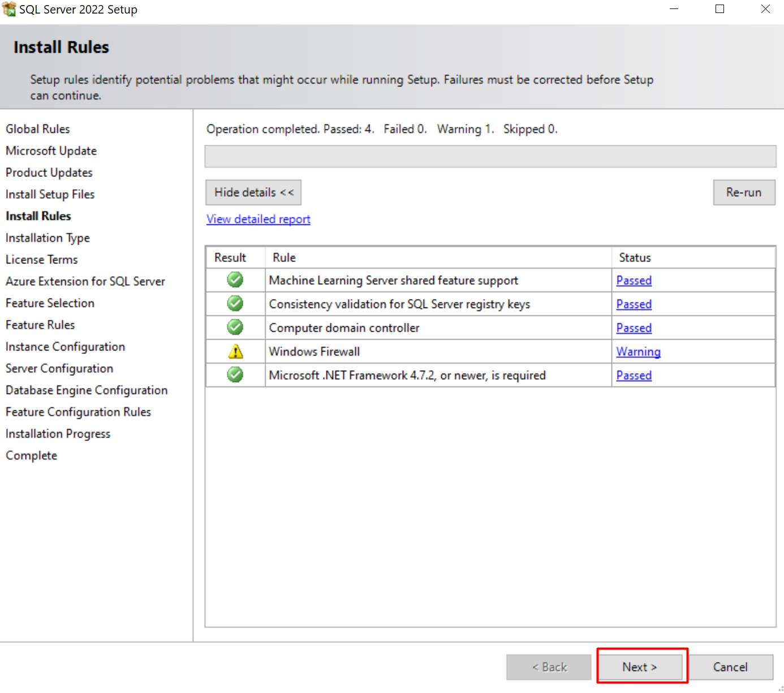Click the green check icon for Machine Learning Server rule
784x693 pixels.
[x=235, y=280]
